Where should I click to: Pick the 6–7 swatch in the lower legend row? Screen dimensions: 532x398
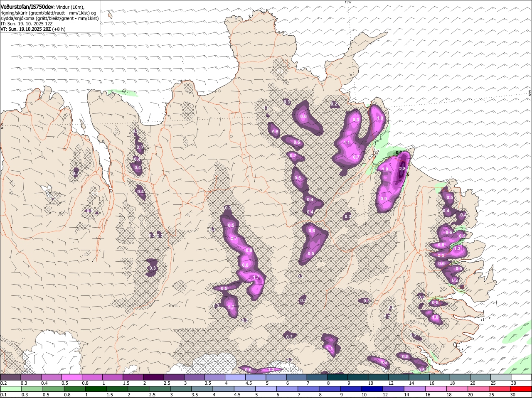(287, 389)
